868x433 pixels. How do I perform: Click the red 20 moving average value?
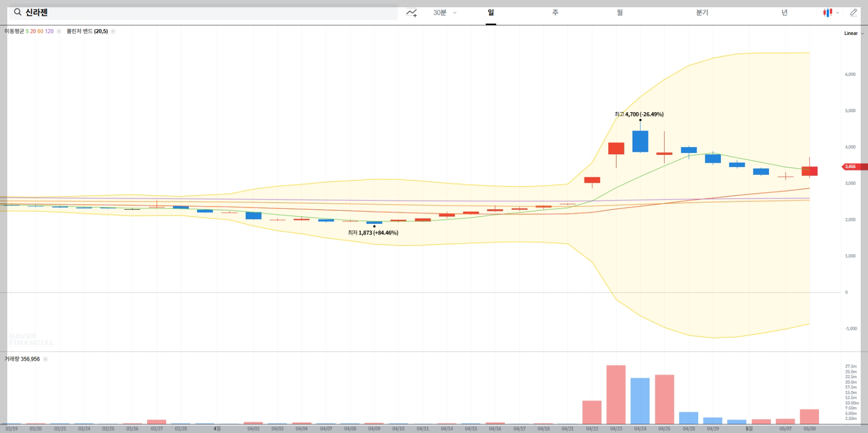[33, 31]
